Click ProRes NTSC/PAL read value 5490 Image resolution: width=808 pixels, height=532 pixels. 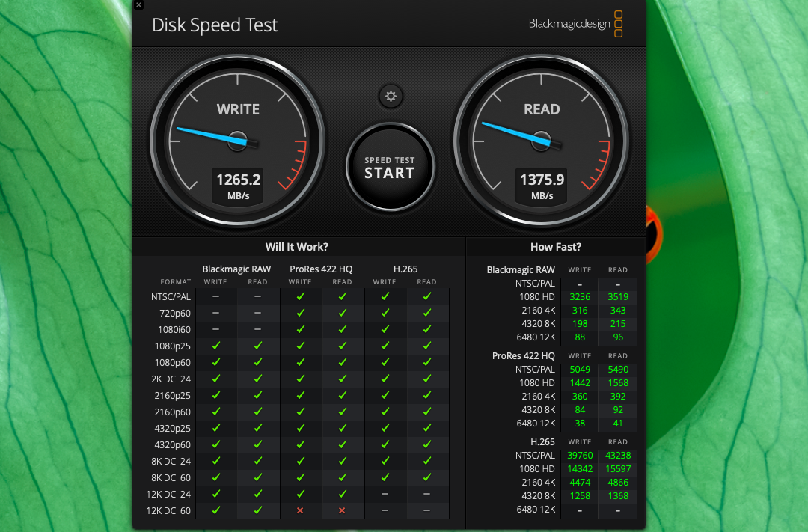618,370
